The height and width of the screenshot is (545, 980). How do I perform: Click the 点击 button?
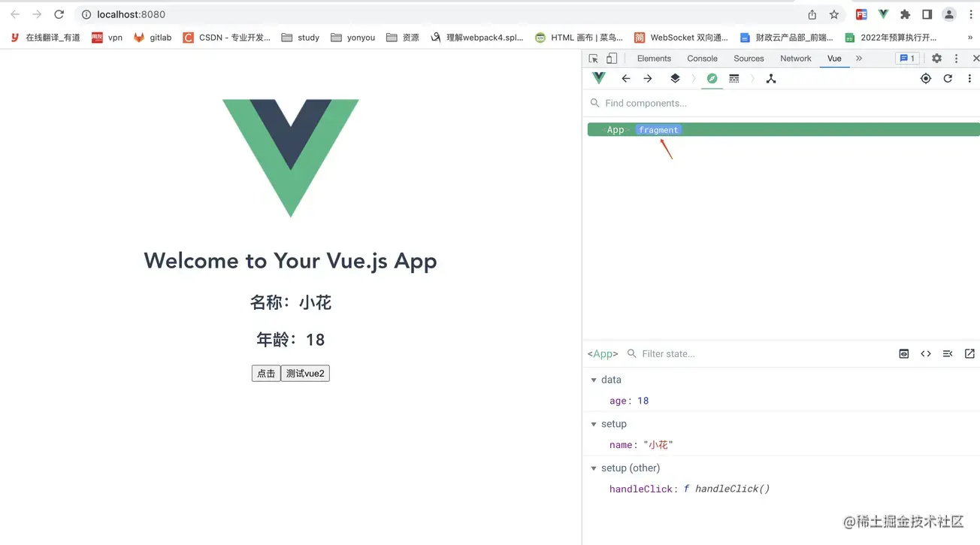click(266, 374)
